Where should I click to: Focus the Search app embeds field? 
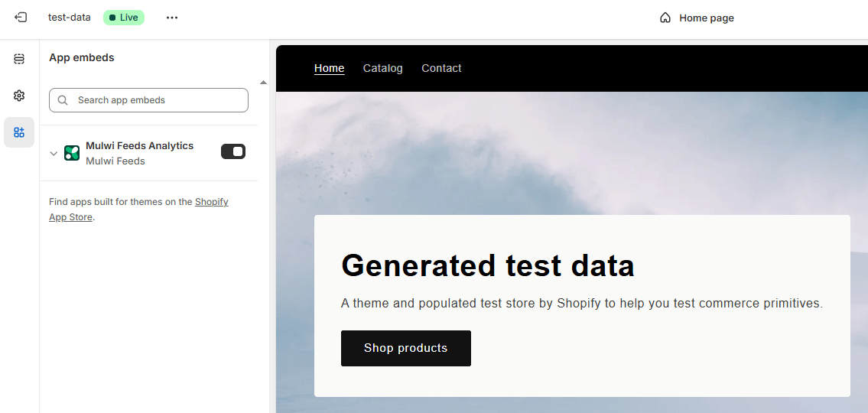coord(148,100)
